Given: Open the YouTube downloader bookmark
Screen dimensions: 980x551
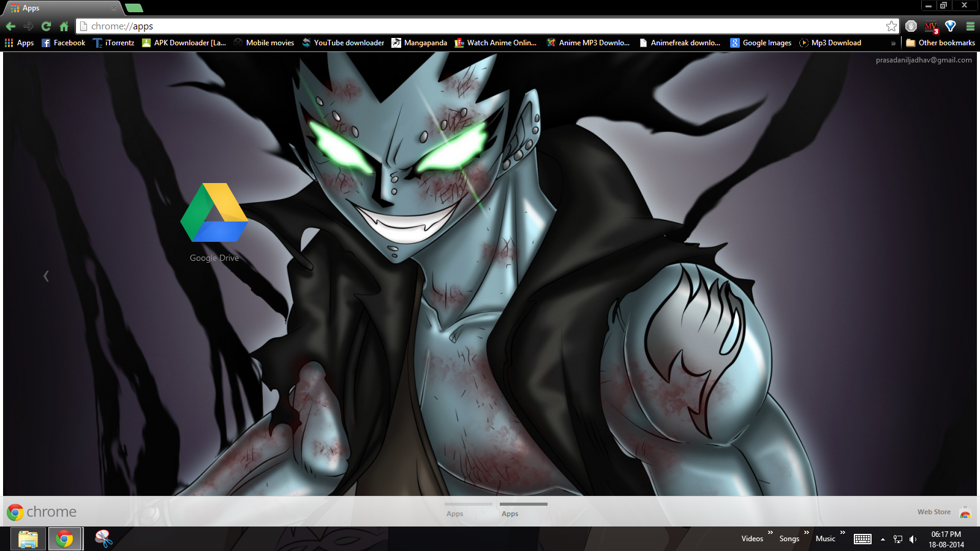Looking at the screenshot, I should [343, 43].
